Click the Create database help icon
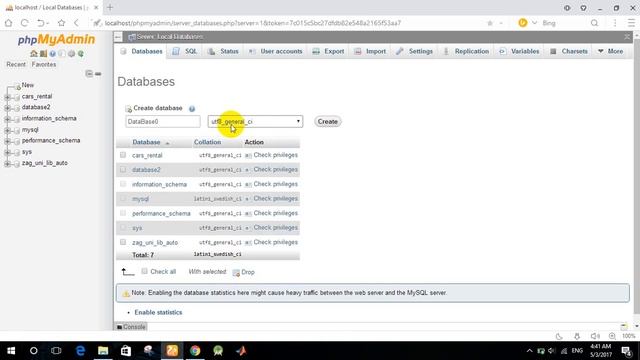The height and width of the screenshot is (360, 640). tap(192, 109)
